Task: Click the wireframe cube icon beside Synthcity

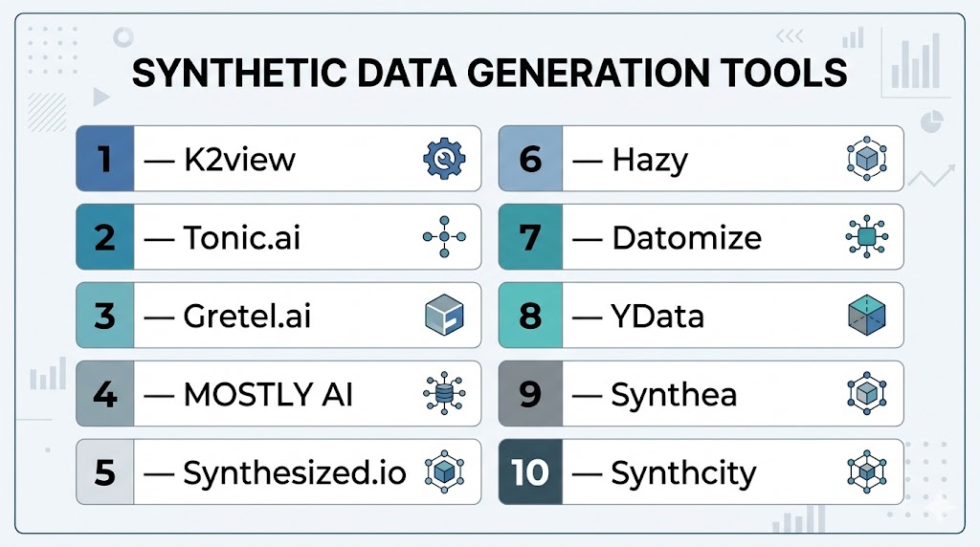Action: (x=867, y=472)
